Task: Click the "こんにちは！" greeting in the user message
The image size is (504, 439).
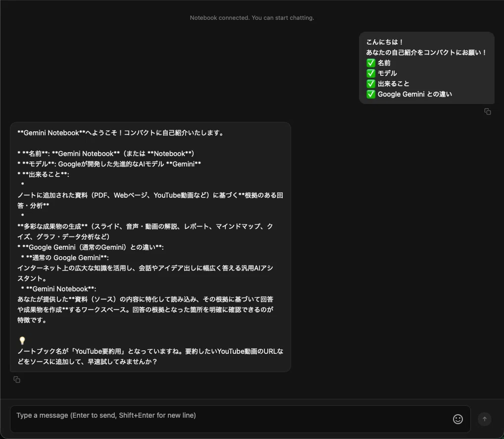Action: point(385,42)
